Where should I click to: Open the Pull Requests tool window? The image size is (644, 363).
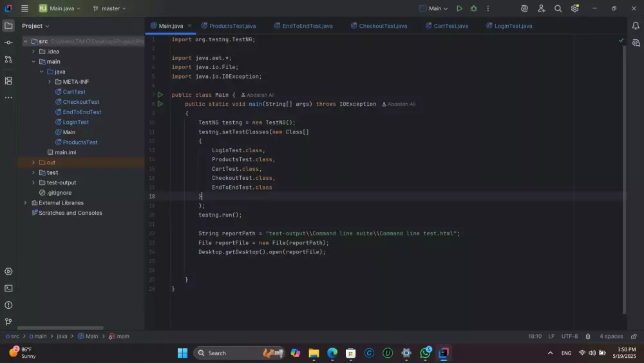coord(8,59)
